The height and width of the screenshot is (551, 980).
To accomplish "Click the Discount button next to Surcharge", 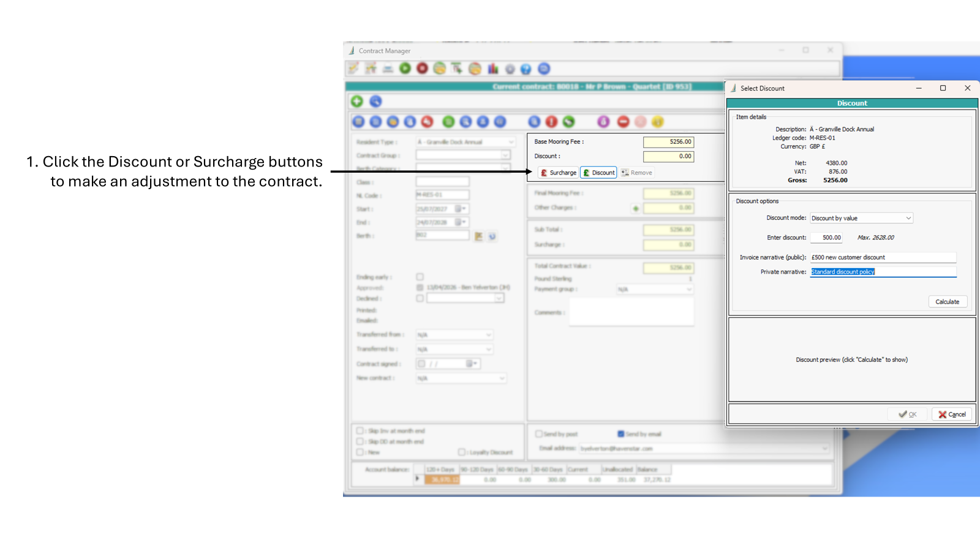I will point(598,172).
